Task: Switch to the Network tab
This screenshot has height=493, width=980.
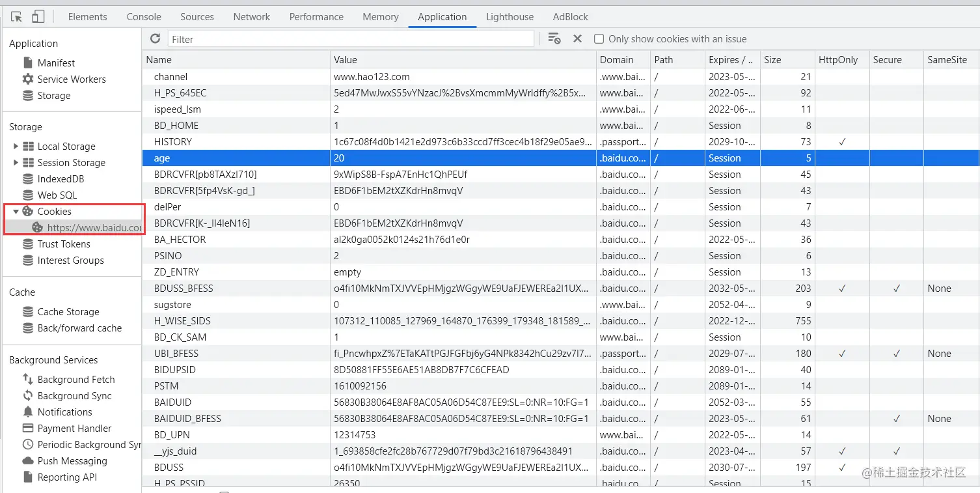Action: point(252,17)
